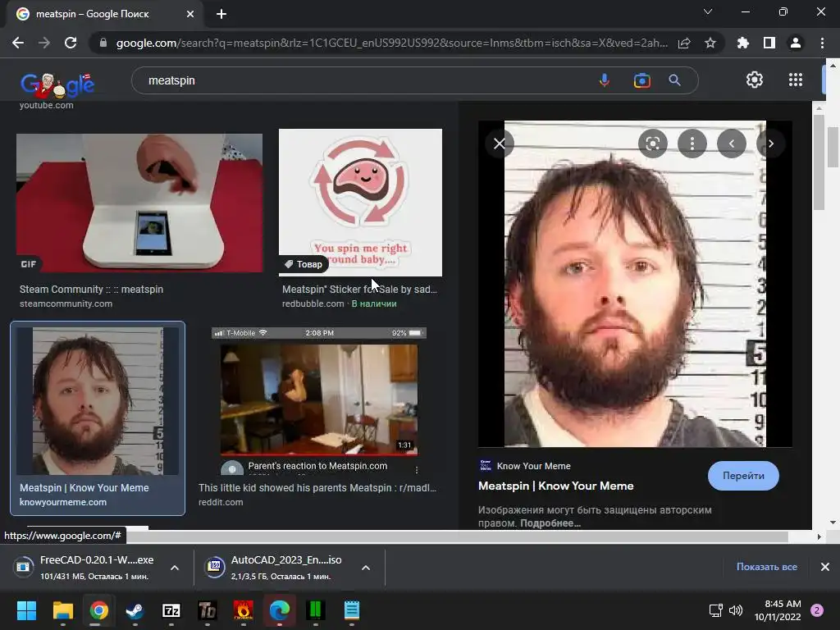Submit search with the magnifier icon
The width and height of the screenshot is (840, 630).
675,80
